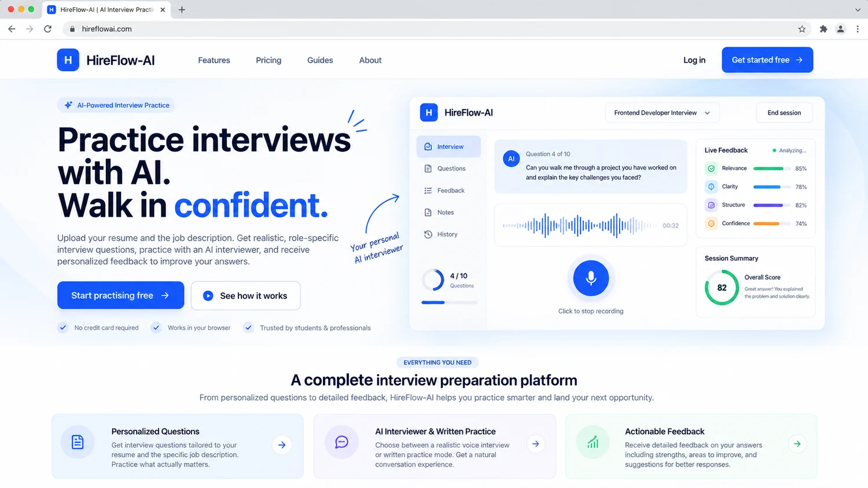Click the Click to stop recording text
The image size is (868, 488).
[x=591, y=311]
